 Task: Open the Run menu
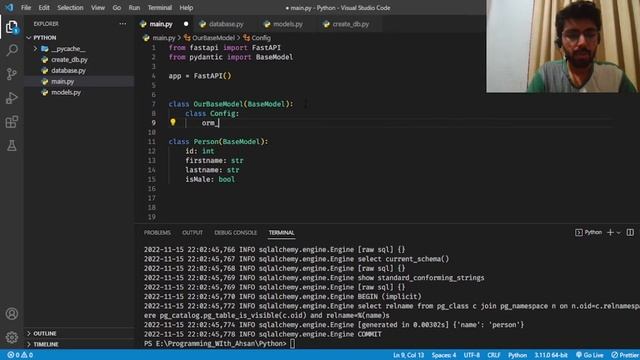coord(134,8)
